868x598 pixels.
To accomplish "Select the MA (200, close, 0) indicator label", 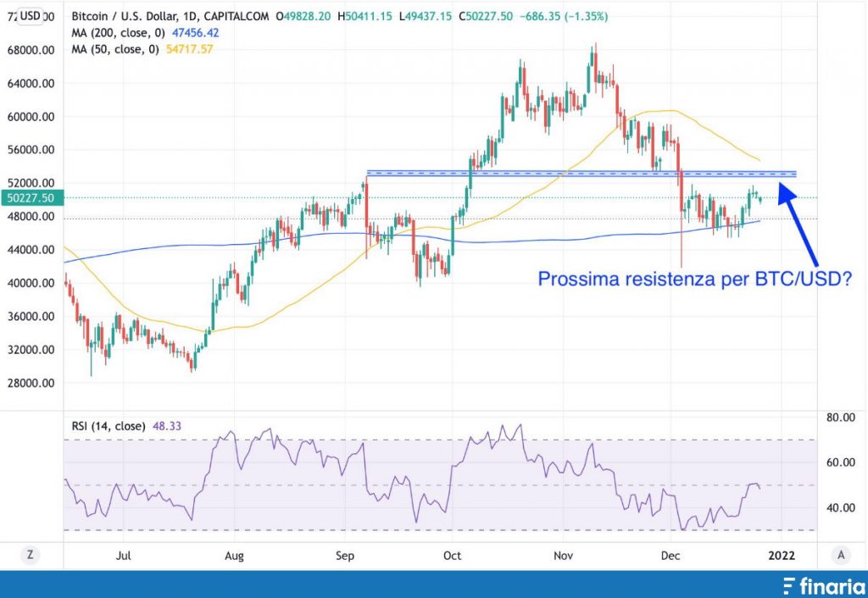I will (x=118, y=33).
